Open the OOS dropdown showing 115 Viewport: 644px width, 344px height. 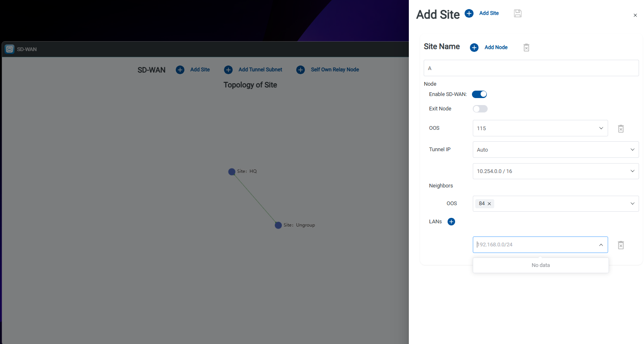click(540, 128)
